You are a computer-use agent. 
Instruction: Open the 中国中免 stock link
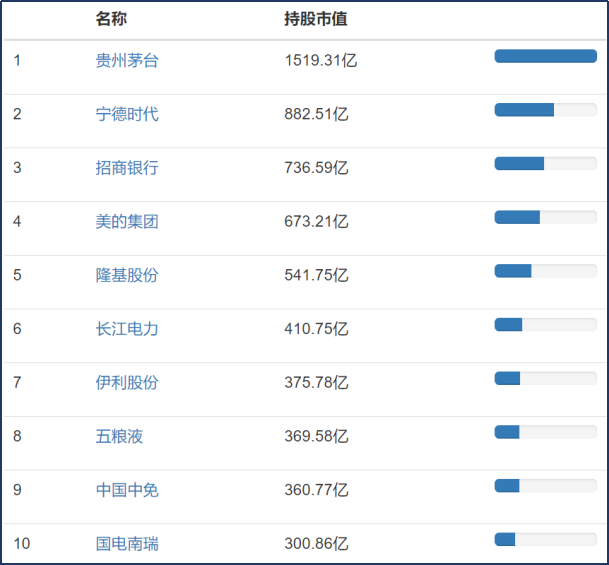[127, 490]
